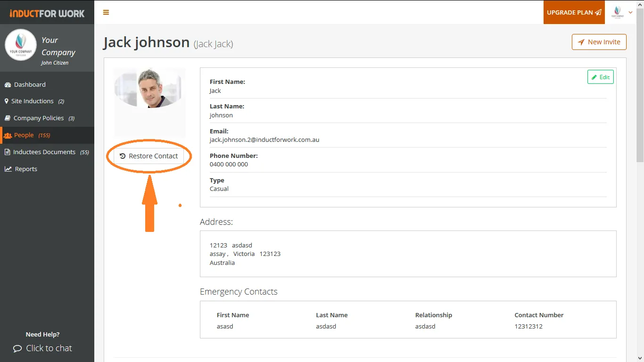
Task: Click the company logo avatar in the sidebar
Action: tap(21, 45)
